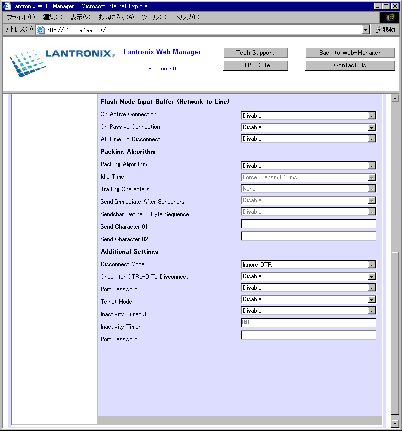The width and height of the screenshot is (402, 431).
Task: Click the Tech Support button
Action: point(255,53)
